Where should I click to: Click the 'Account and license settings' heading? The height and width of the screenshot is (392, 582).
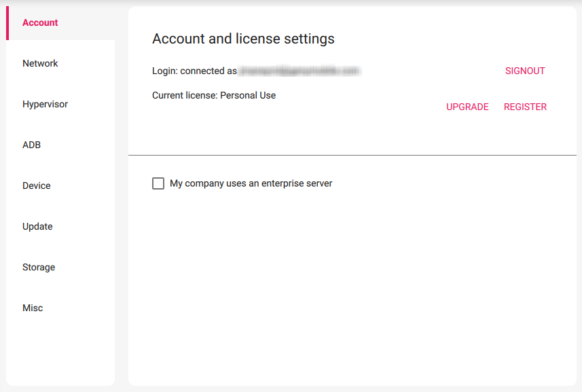point(242,39)
